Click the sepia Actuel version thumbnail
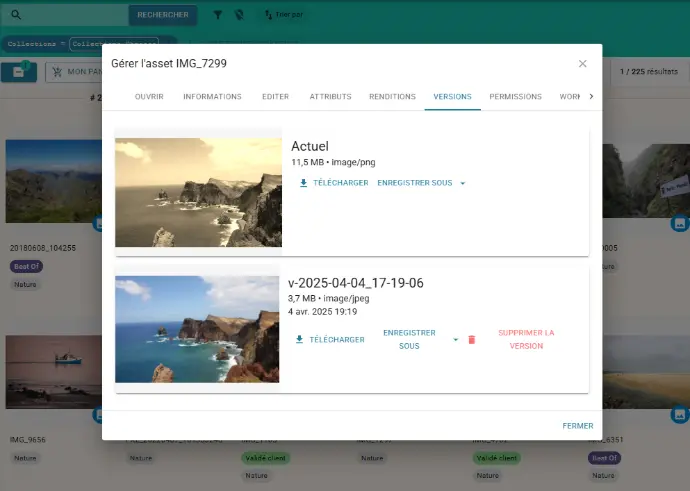Image resolution: width=690 pixels, height=491 pixels. (198, 192)
